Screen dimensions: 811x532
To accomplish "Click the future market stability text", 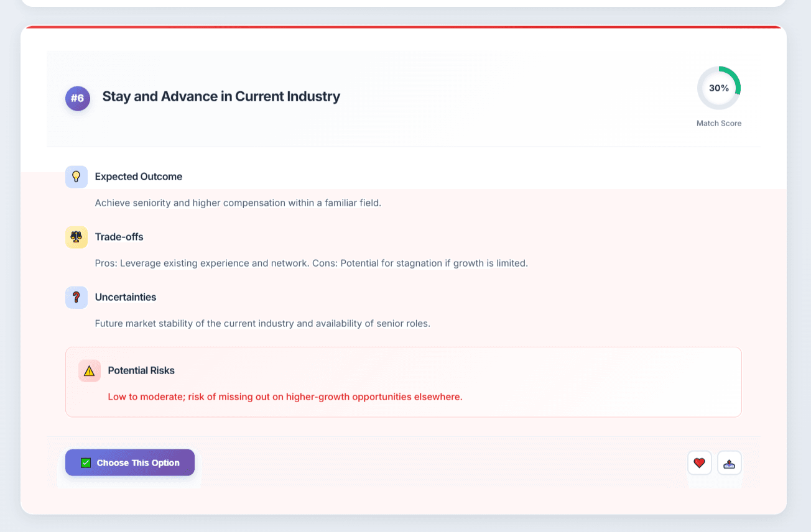I will pyautogui.click(x=262, y=323).
